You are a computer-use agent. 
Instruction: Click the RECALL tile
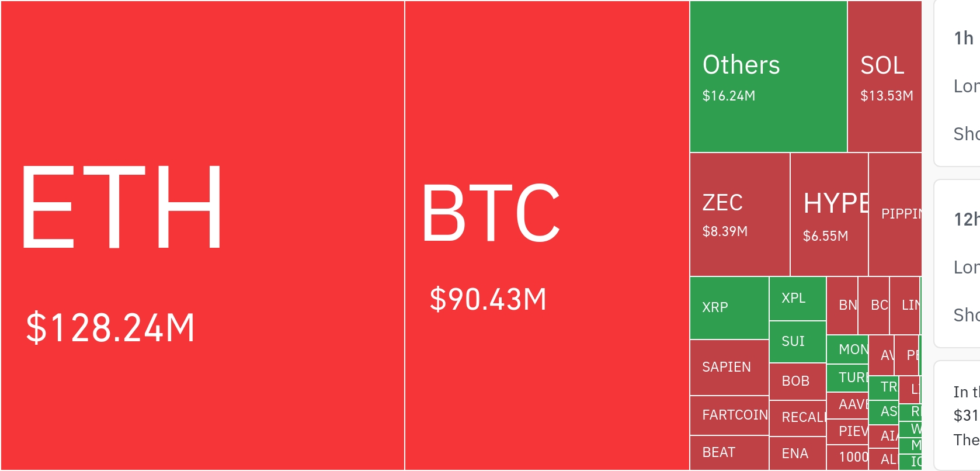(x=797, y=417)
